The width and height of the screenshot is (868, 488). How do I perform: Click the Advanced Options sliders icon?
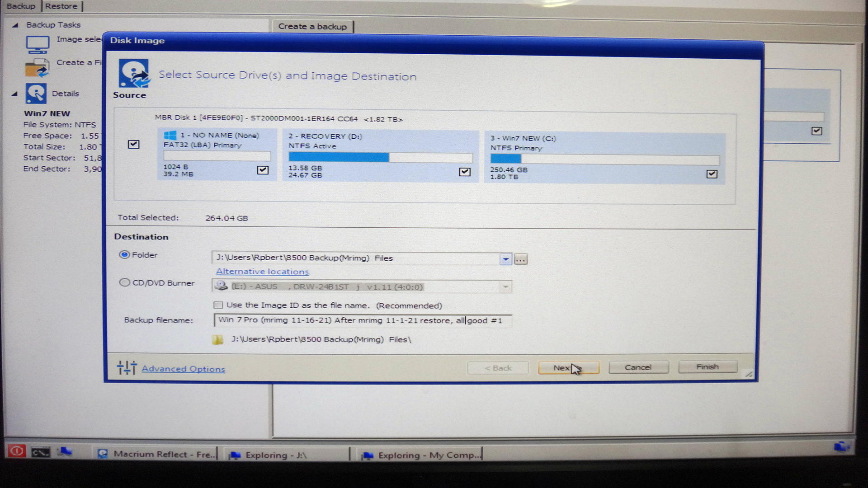[x=127, y=367]
